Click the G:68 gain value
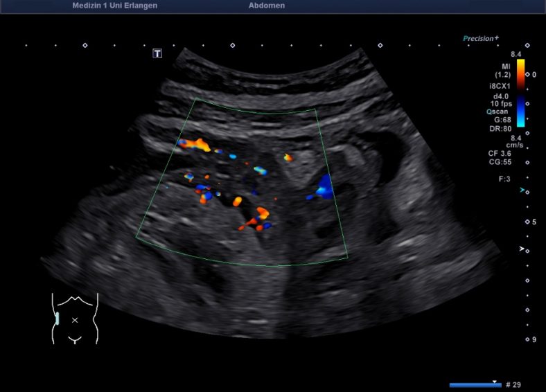Image resolution: width=546 pixels, height=392 pixels. pyautogui.click(x=501, y=119)
